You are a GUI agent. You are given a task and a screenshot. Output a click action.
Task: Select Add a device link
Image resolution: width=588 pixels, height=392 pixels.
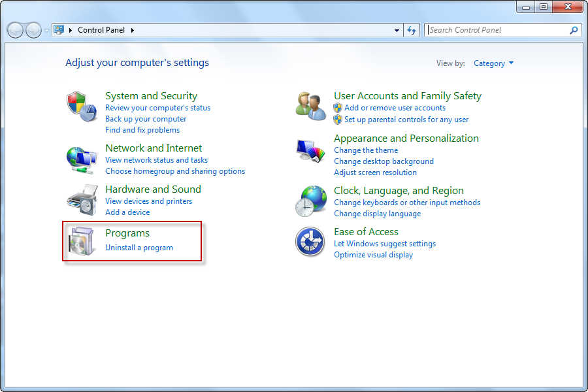coord(127,212)
